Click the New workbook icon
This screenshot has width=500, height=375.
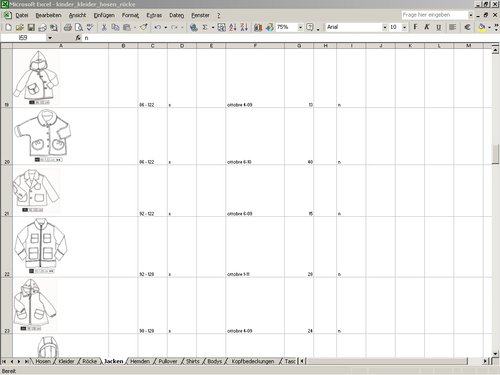click(x=9, y=27)
